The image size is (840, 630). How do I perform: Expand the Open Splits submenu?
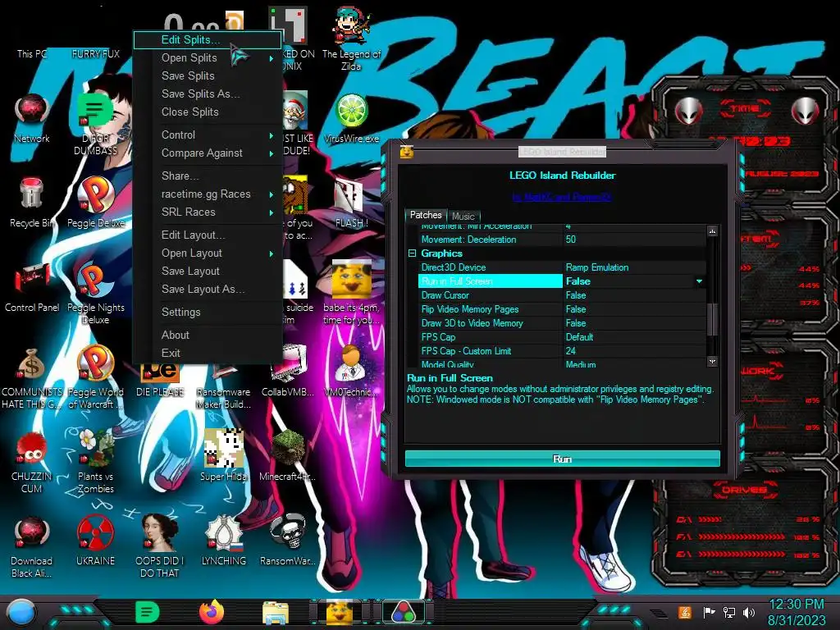pyautogui.click(x=208, y=58)
